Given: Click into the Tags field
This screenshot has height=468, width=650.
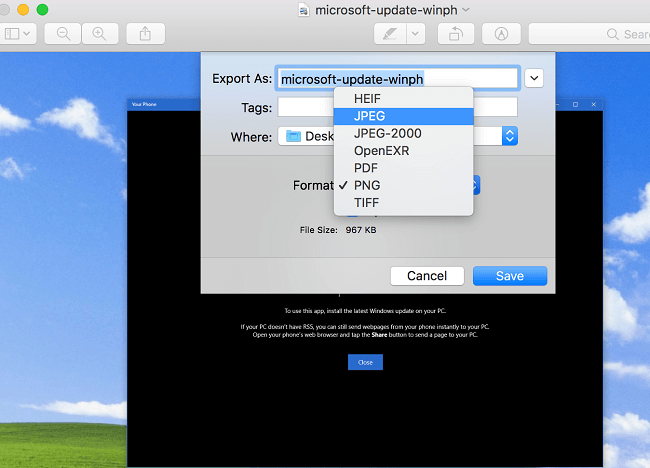Looking at the screenshot, I should pos(398,107).
